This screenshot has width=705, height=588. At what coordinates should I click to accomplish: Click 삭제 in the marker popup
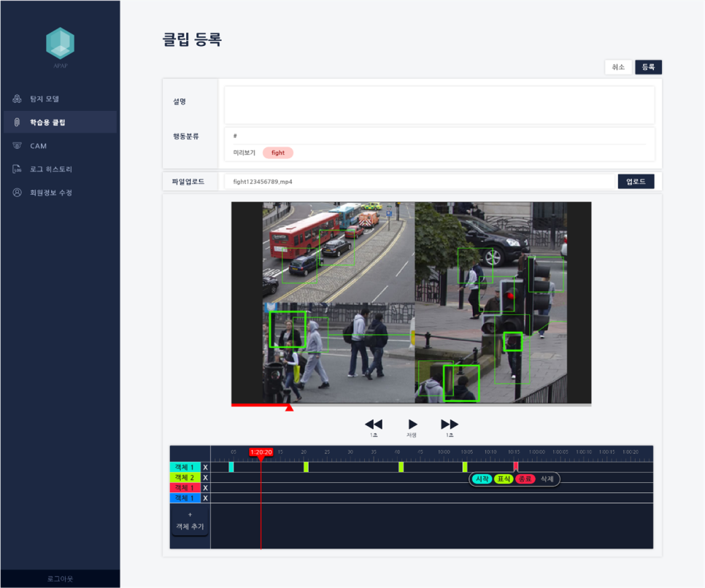click(547, 479)
